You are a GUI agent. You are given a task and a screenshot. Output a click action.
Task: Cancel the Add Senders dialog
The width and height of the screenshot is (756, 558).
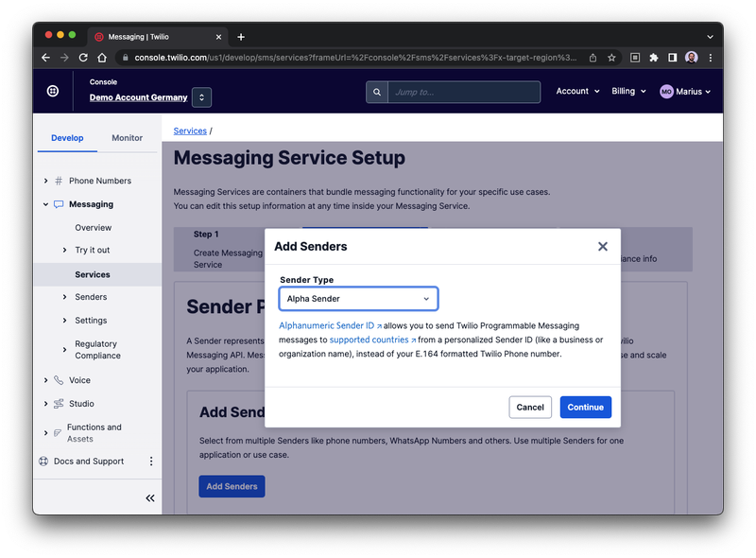(530, 407)
